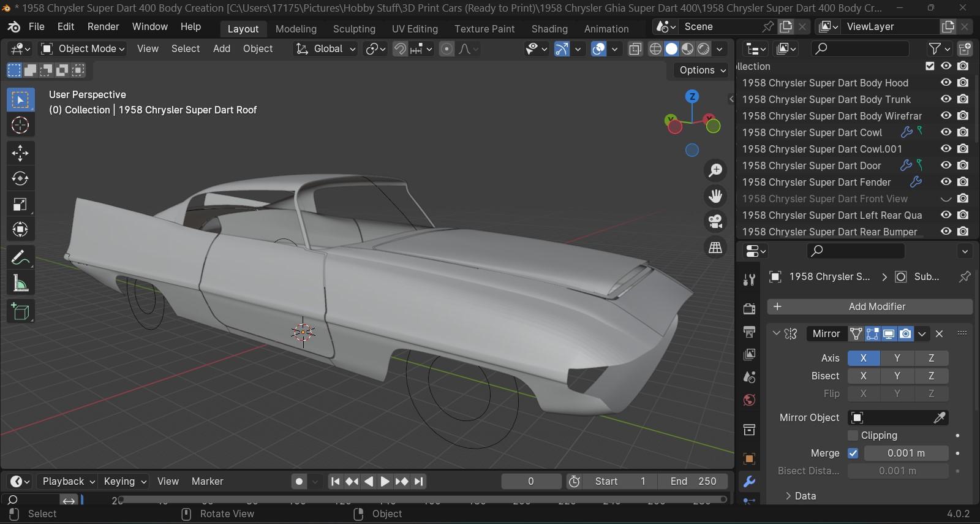Viewport: 980px width, 524px height.
Task: Switch to rendered viewport shading
Action: click(x=704, y=49)
